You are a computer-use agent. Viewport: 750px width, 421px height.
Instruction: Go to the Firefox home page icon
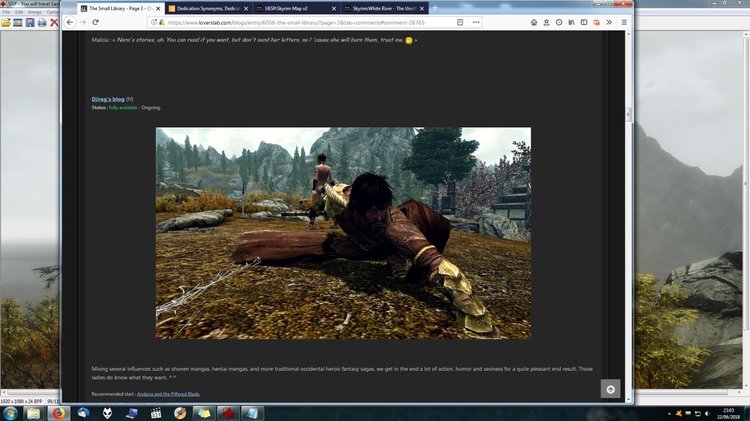pos(534,22)
